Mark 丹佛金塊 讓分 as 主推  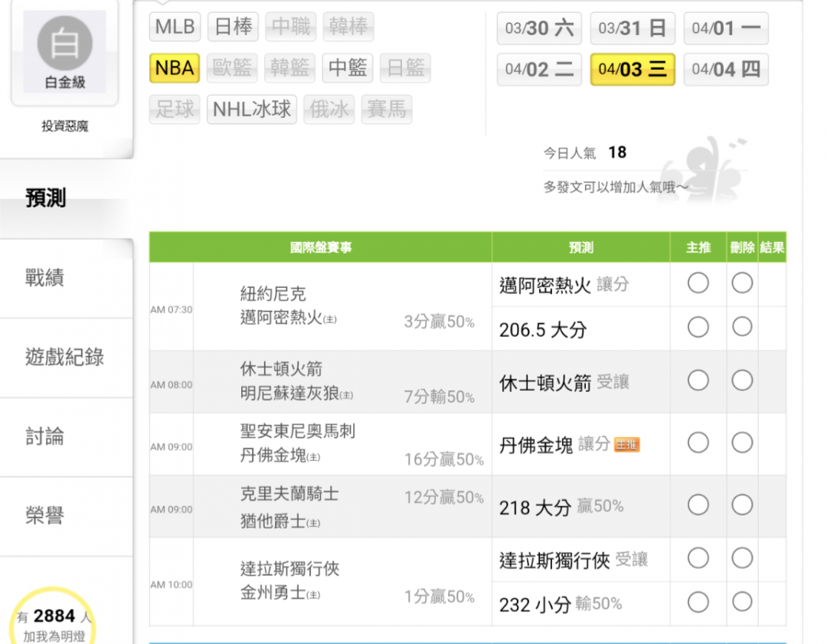[x=698, y=443]
